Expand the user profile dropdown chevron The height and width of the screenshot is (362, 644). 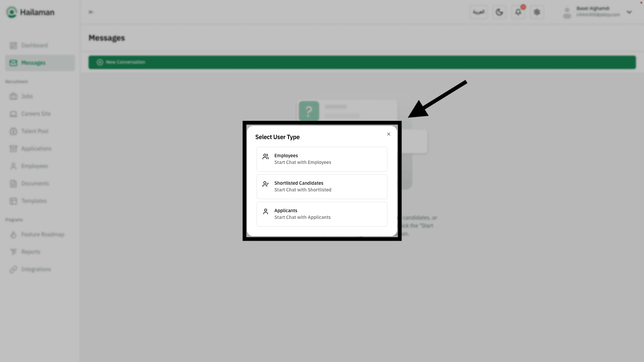pyautogui.click(x=629, y=12)
